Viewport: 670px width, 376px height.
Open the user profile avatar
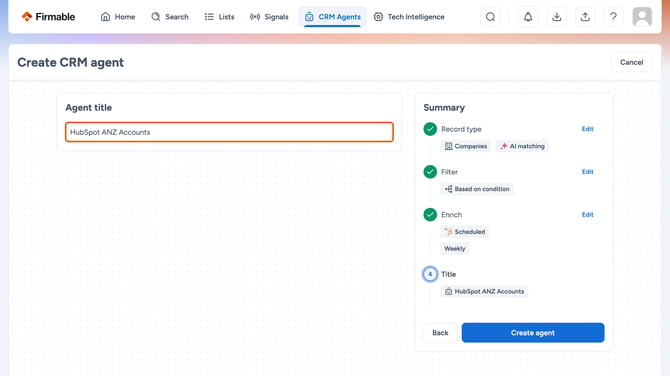click(642, 17)
